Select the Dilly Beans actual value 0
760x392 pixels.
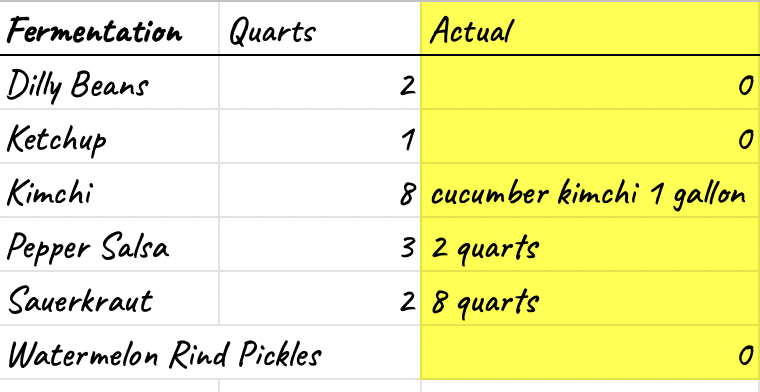point(590,82)
